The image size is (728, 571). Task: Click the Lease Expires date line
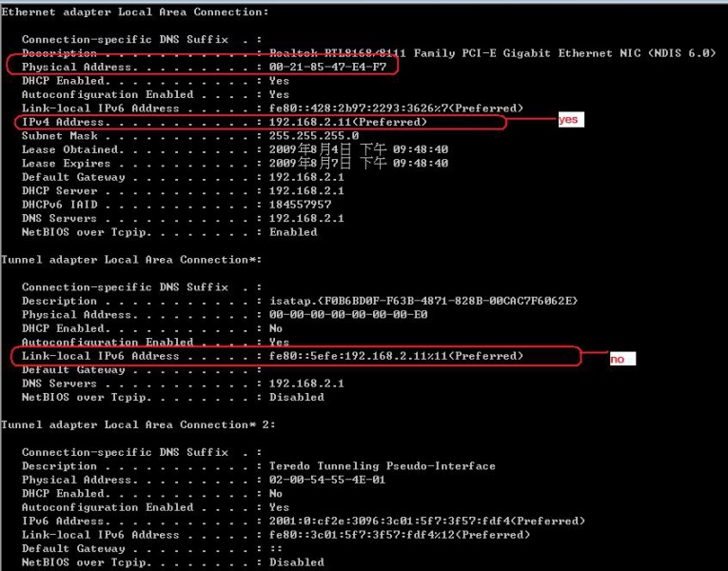click(x=358, y=164)
